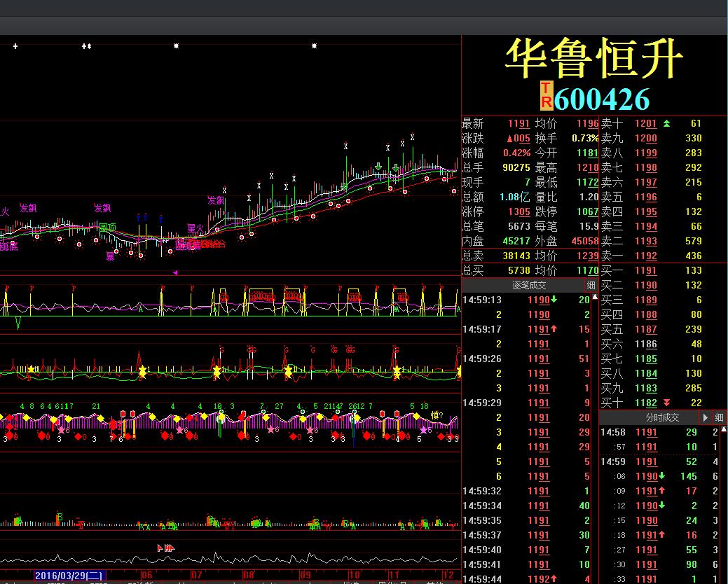Click the 总卖 value 38143
The width and height of the screenshot is (728, 584).
[x=516, y=256]
